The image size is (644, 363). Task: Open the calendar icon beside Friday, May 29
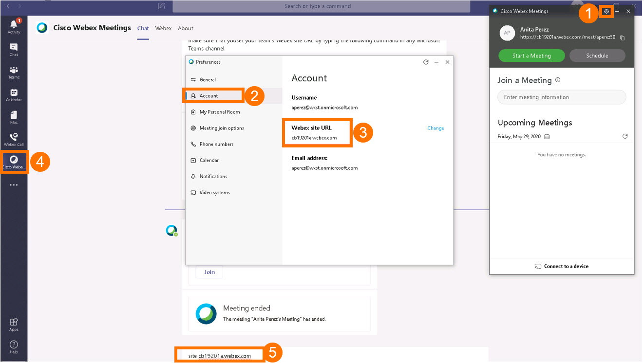tap(547, 137)
